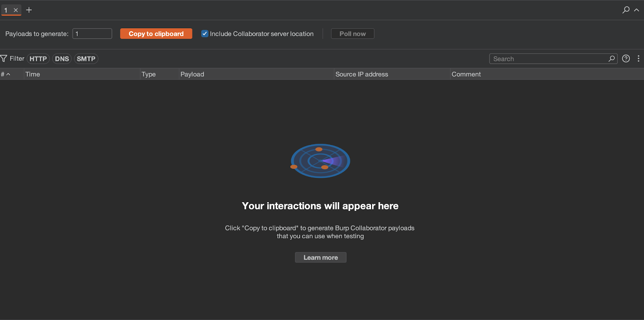Image resolution: width=644 pixels, height=320 pixels.
Task: Sort by the Time column header
Action: coord(81,74)
